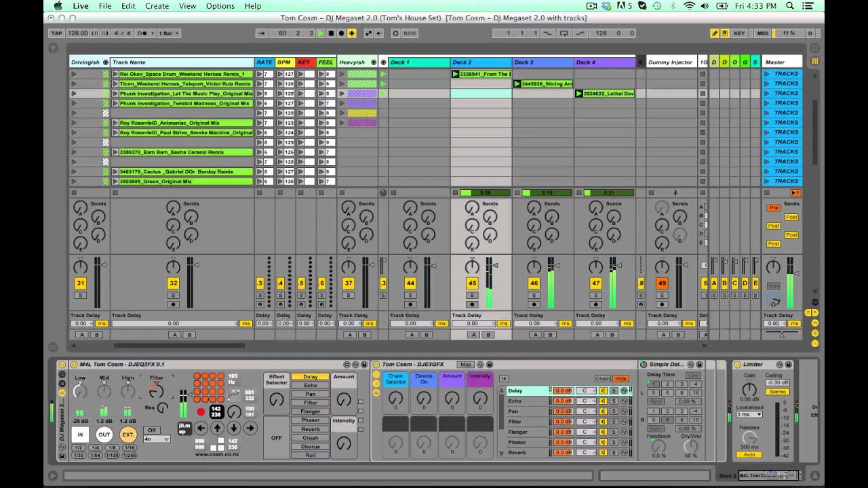Stop playback with the transport Stop button
Image resolution: width=868 pixels, height=488 pixels.
pyautogui.click(x=331, y=33)
